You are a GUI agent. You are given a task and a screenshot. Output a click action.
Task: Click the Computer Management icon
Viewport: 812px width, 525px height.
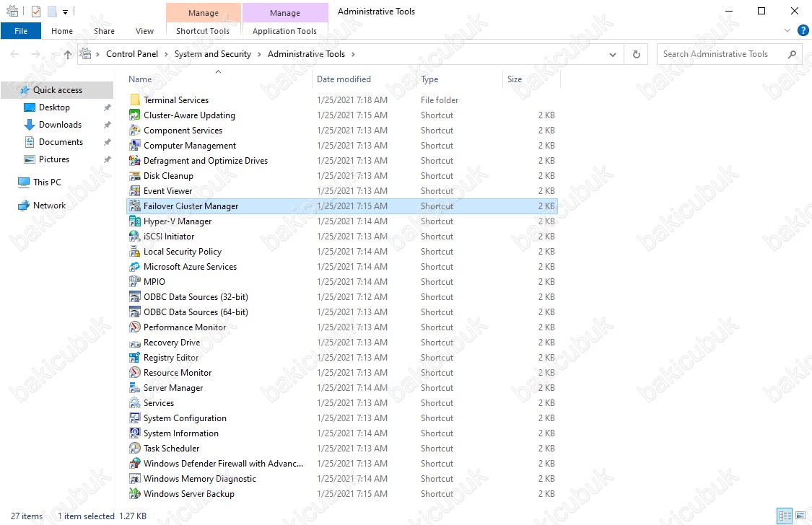135,146
